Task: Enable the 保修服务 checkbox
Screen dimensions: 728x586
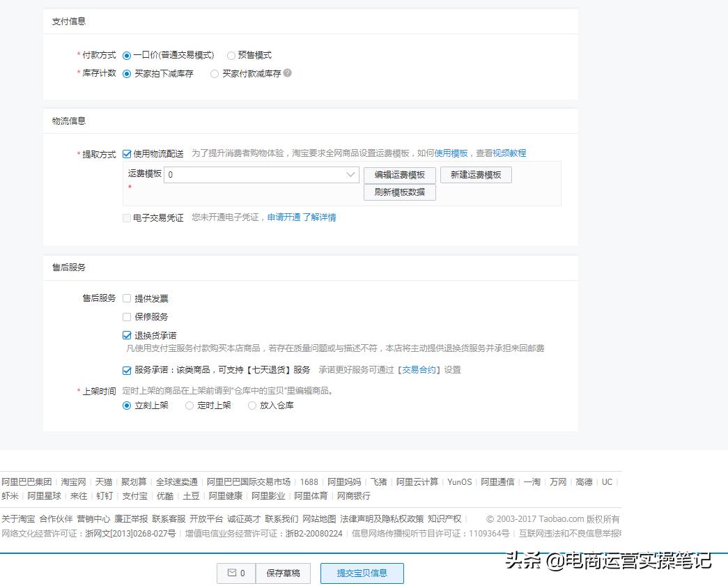Action: click(126, 316)
